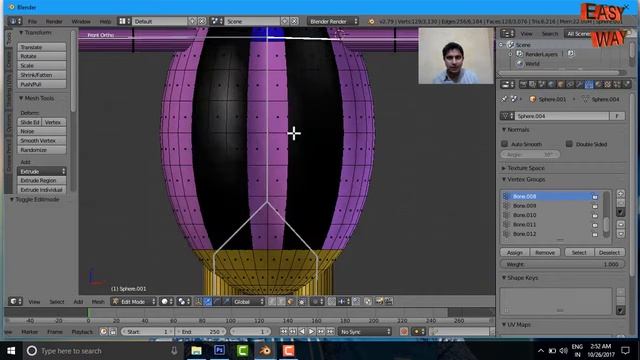Toggle limit selection to visible
640x360 pixels.
tap(302, 302)
